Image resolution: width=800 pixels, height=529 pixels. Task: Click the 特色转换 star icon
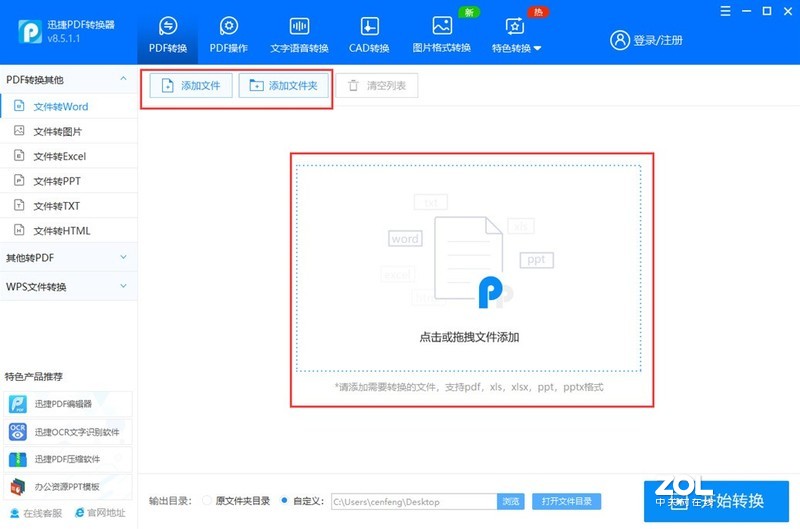coord(514,26)
